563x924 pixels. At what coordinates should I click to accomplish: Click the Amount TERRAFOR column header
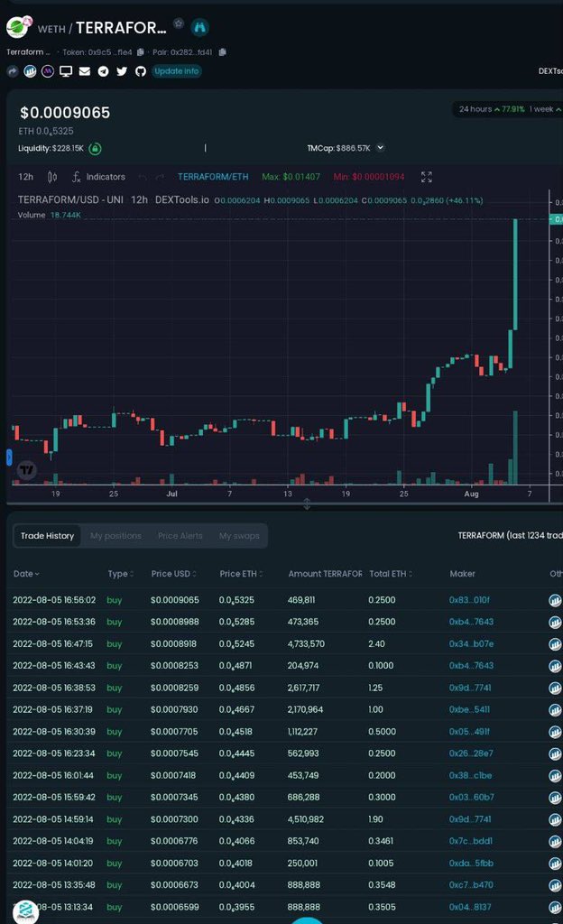click(x=325, y=574)
